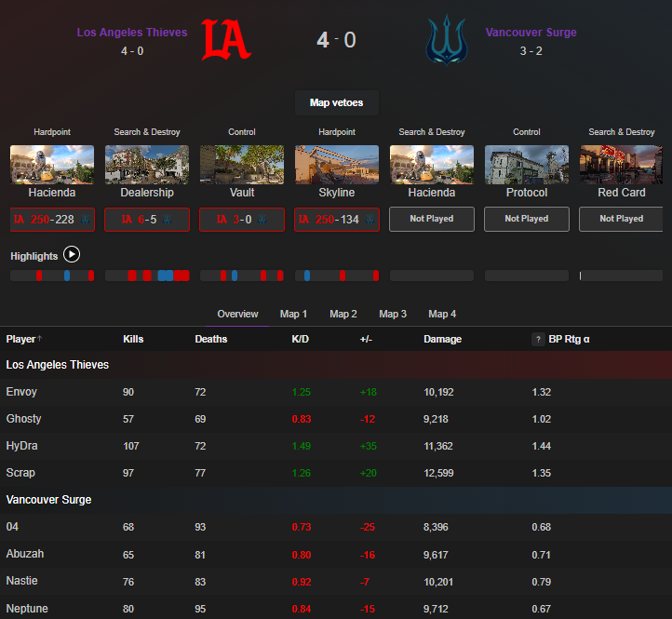Image resolution: width=672 pixels, height=619 pixels.
Task: Play the match highlights
Action: pyautogui.click(x=72, y=255)
